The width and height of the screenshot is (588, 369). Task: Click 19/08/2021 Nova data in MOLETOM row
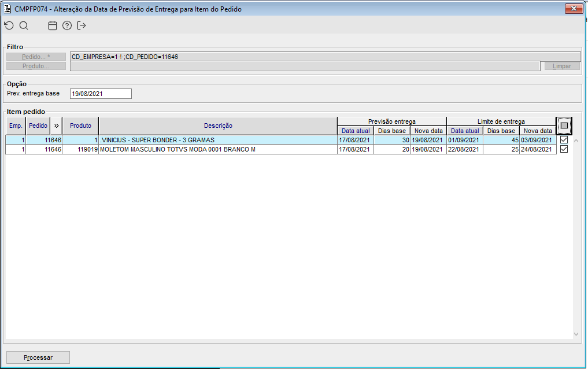coord(428,149)
